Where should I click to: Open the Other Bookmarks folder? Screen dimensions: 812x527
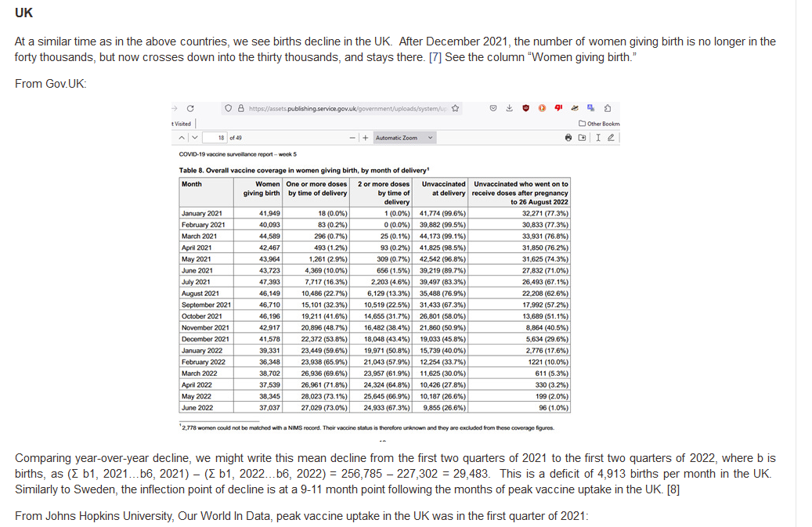[x=599, y=124]
